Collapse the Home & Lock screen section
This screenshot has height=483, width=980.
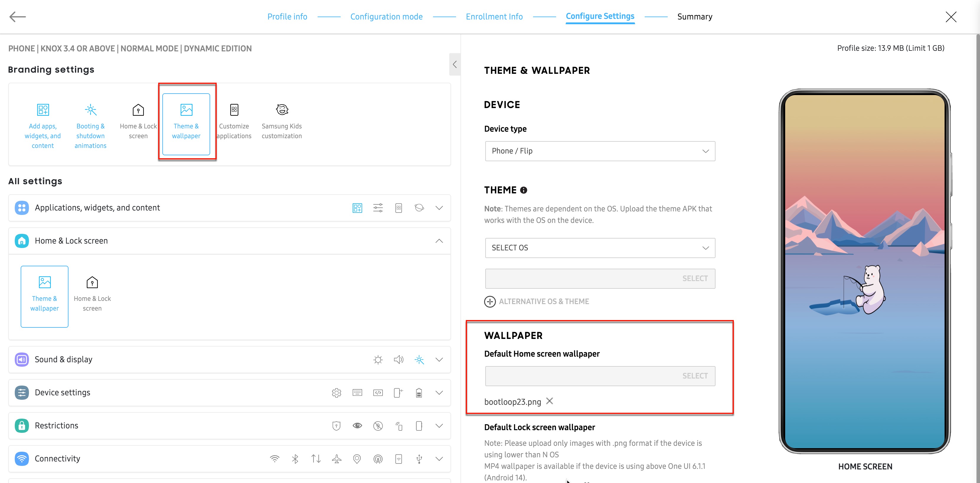click(x=439, y=241)
